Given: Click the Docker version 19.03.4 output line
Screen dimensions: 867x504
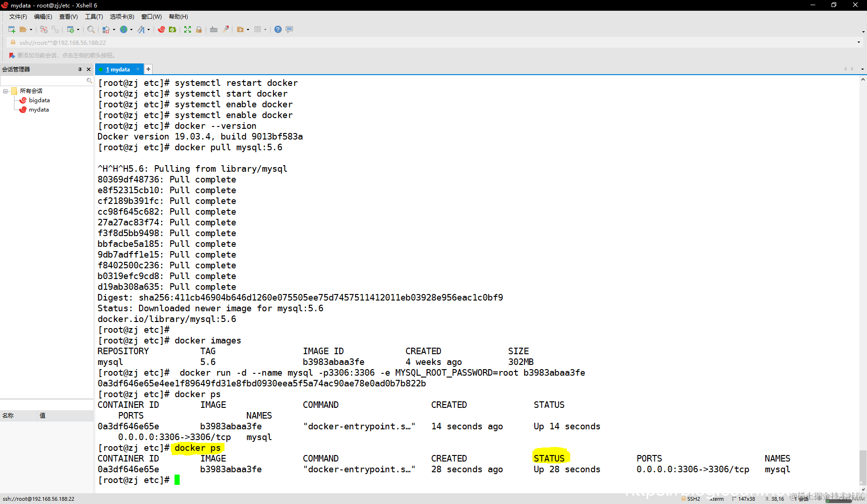Looking at the screenshot, I should [x=200, y=137].
